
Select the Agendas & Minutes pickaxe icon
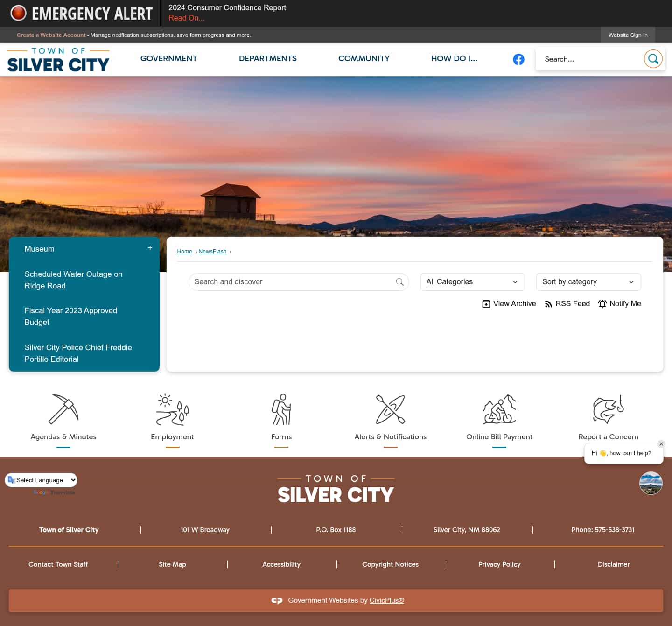[63, 410]
